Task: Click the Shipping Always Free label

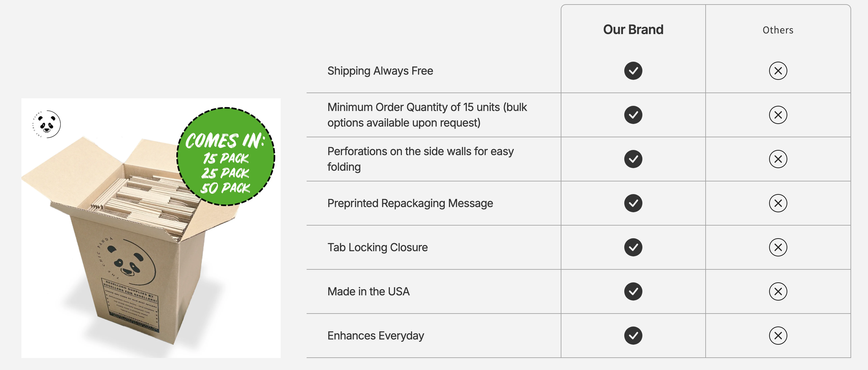Action: pyautogui.click(x=380, y=71)
